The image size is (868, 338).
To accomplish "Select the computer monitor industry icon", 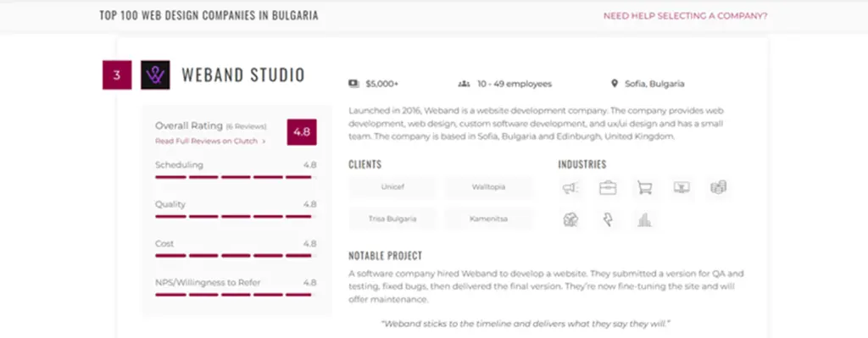I will point(682,188).
